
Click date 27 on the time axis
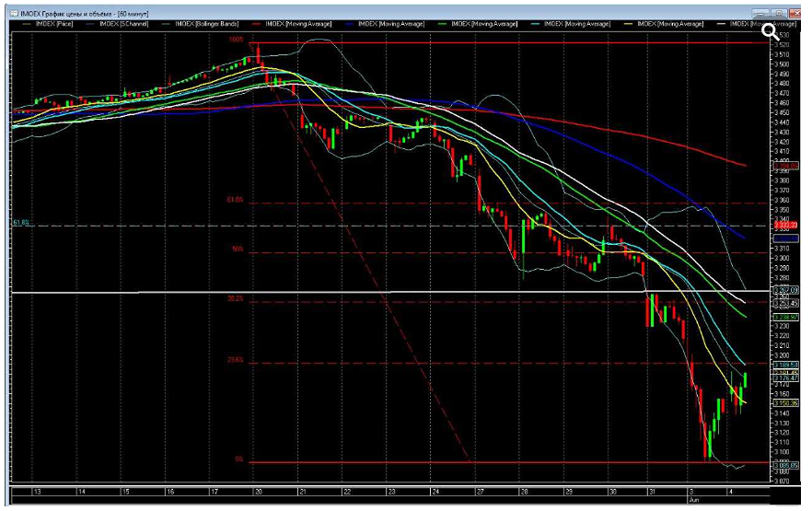click(x=481, y=492)
